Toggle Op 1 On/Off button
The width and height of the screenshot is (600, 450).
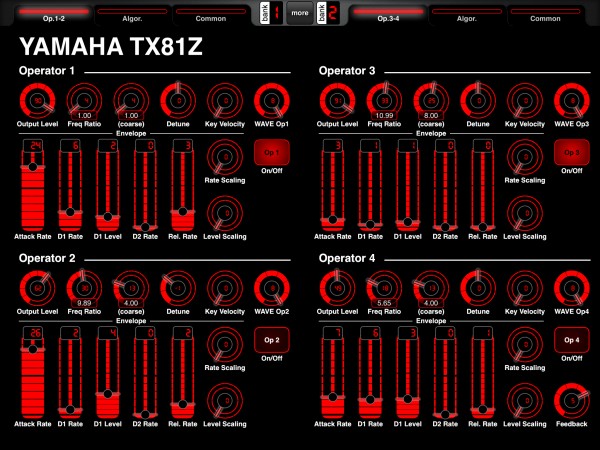272,152
